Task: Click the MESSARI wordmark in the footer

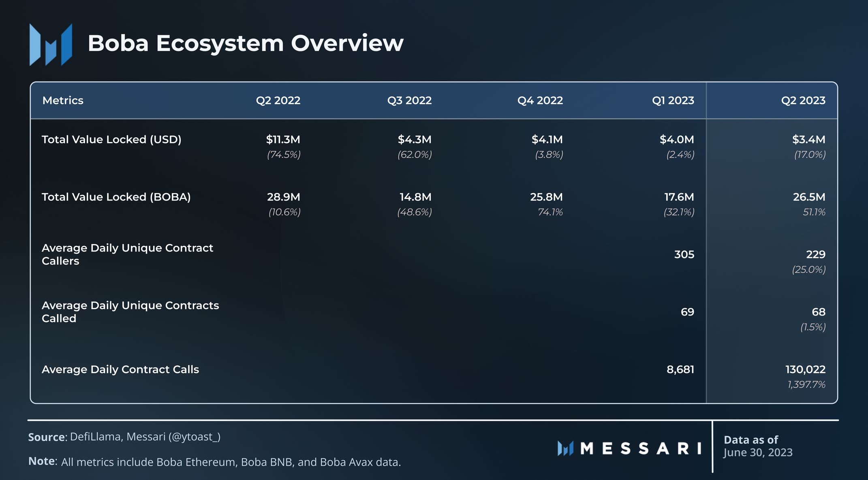Action: 641,449
